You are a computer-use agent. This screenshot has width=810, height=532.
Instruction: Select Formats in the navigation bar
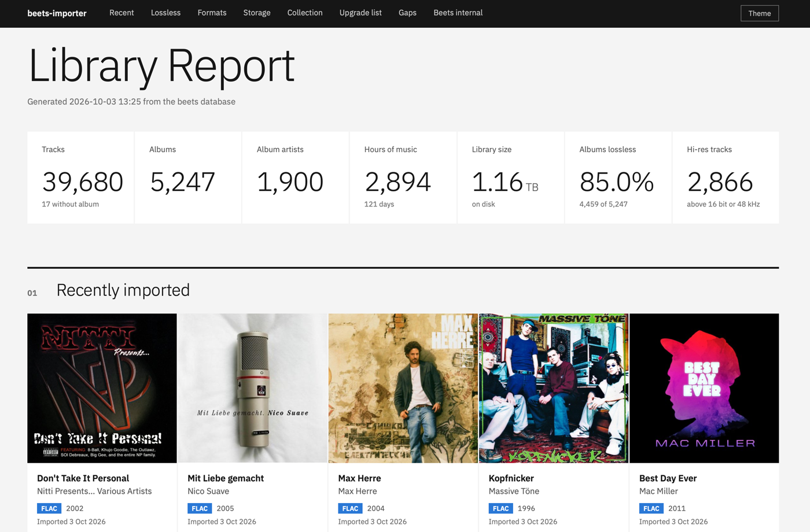tap(212, 13)
